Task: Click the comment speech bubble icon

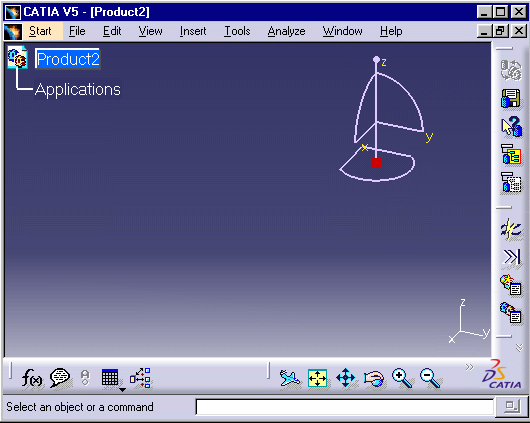Action: (x=60, y=378)
